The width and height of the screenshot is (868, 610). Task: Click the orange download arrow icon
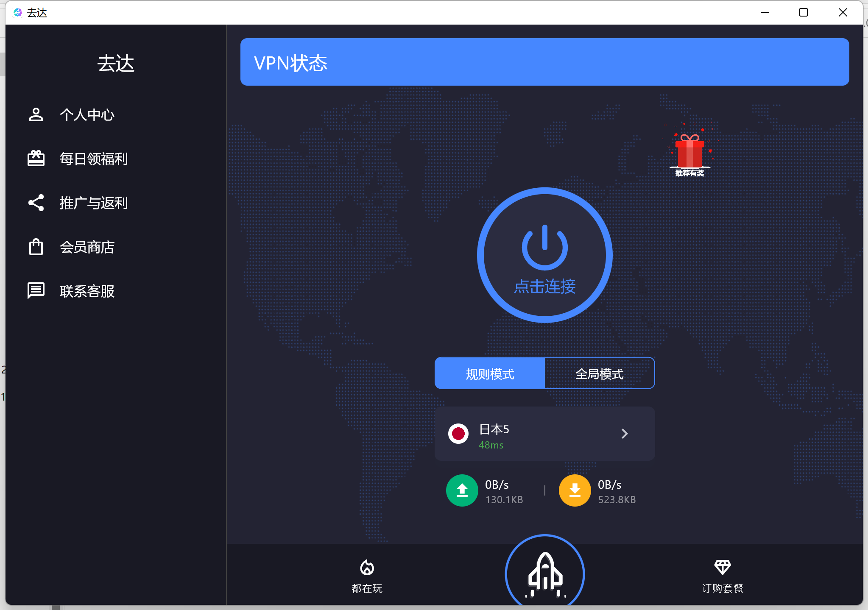[575, 490]
